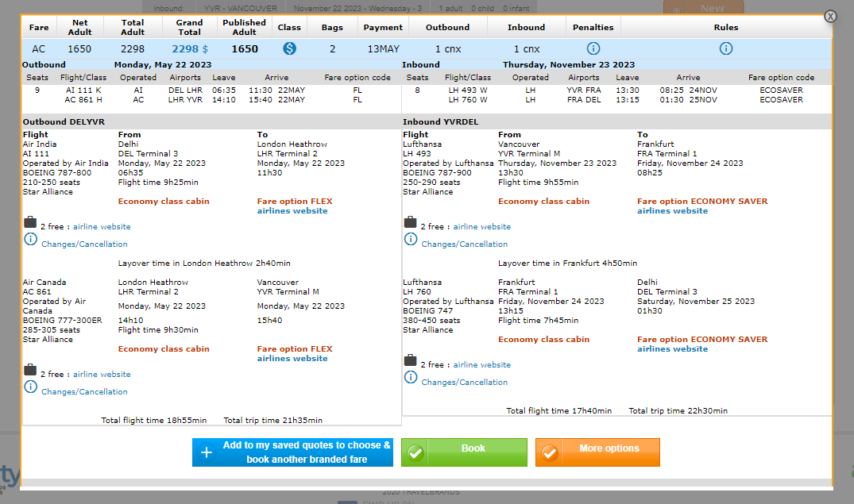
Task: Open airlines website link under Fare option FLEX
Action: pyautogui.click(x=292, y=211)
